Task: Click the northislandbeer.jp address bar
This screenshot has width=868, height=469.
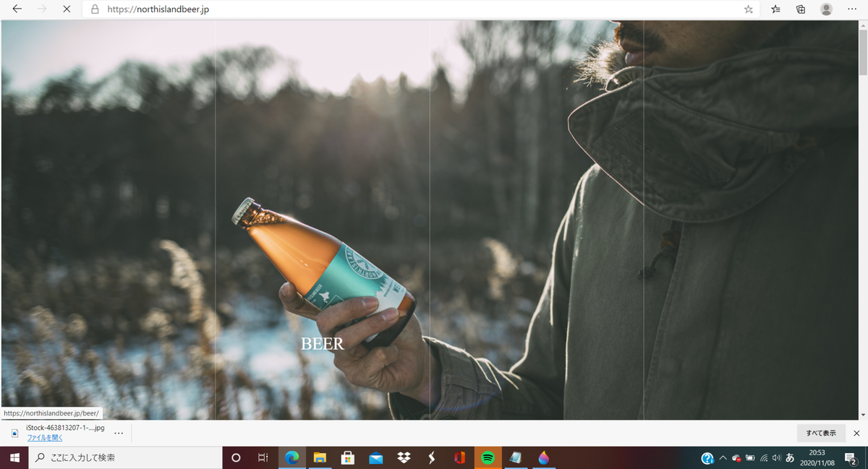Action: tap(422, 9)
